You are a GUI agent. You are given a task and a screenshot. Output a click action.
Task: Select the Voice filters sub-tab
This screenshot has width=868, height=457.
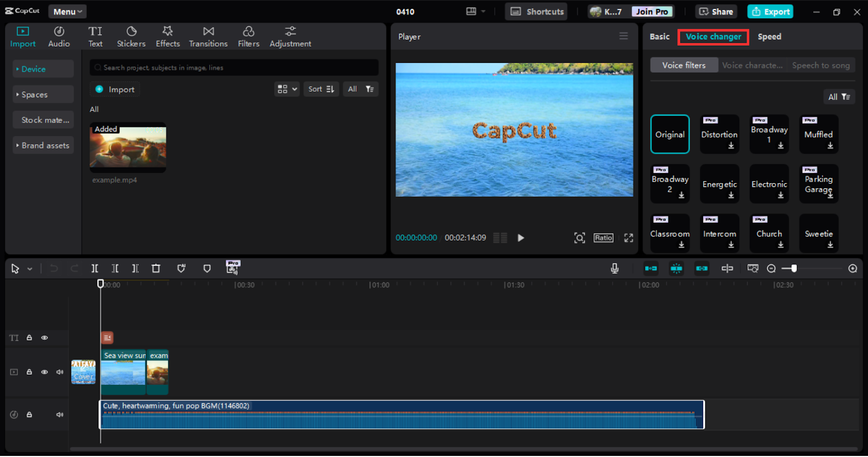(x=684, y=65)
